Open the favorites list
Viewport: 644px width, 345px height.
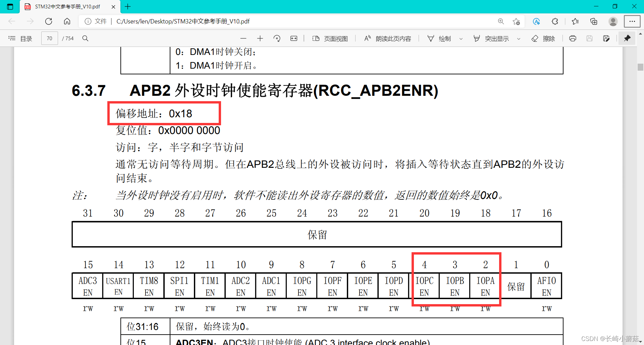tap(575, 21)
